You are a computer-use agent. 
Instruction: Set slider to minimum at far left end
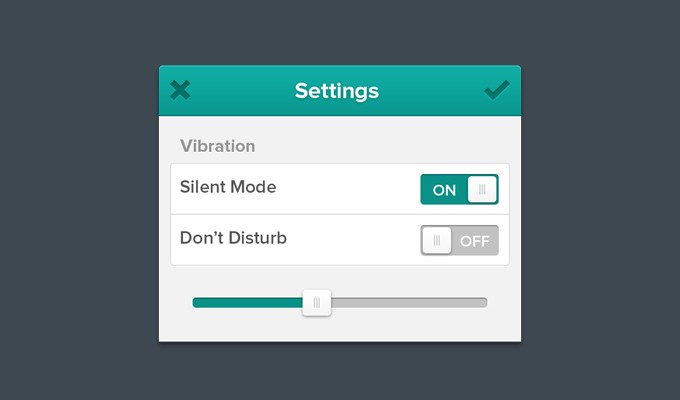click(195, 302)
